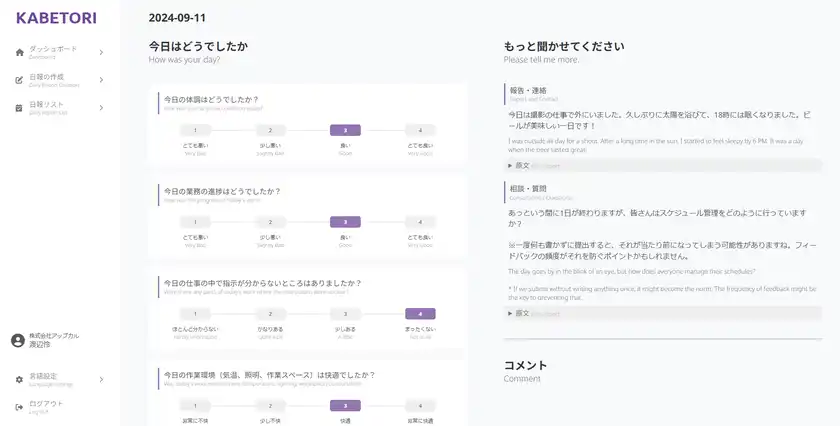Expand the chevron next to 日報の作成

(x=101, y=80)
